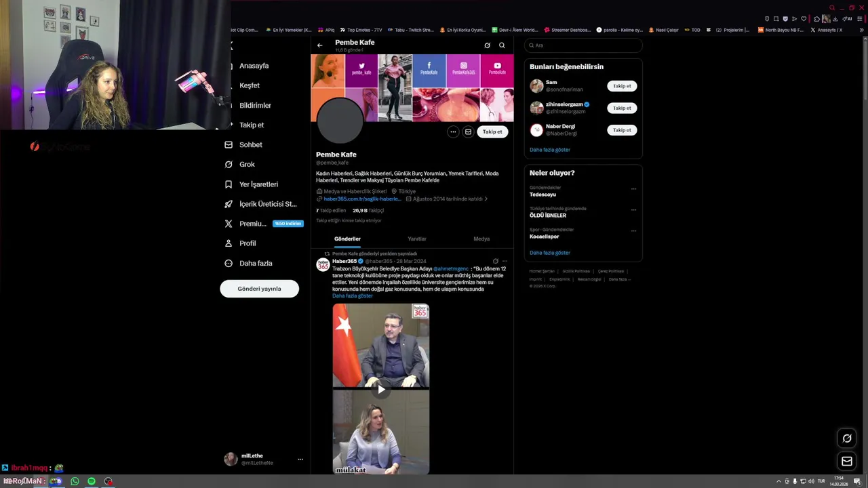Follow Pembe Kafe with Takip et
Screen dimensions: 868x488
(492, 131)
